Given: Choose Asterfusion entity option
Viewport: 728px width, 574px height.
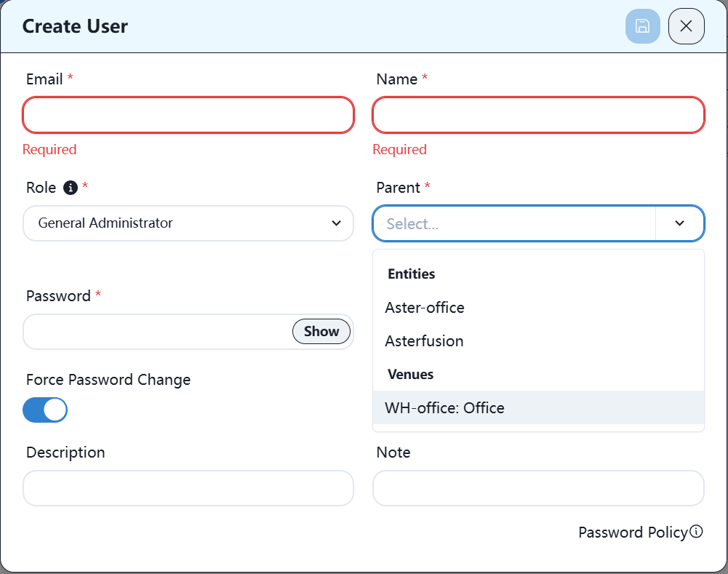Looking at the screenshot, I should tap(424, 341).
